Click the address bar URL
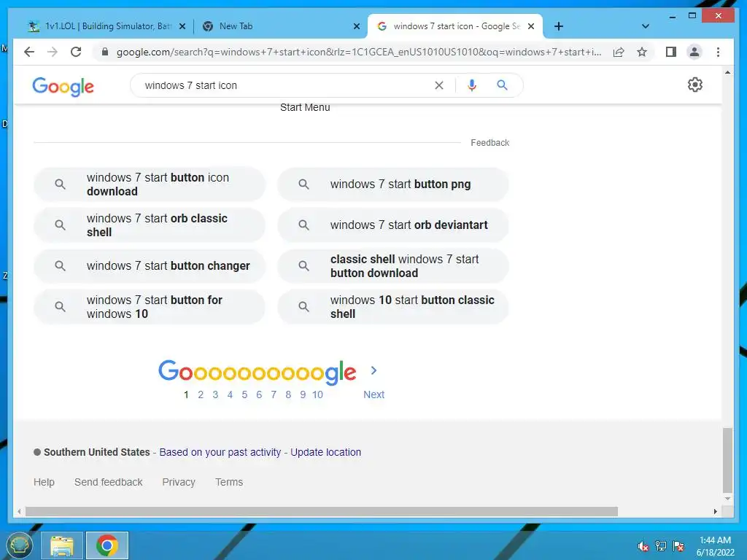The image size is (747, 560). (x=359, y=52)
